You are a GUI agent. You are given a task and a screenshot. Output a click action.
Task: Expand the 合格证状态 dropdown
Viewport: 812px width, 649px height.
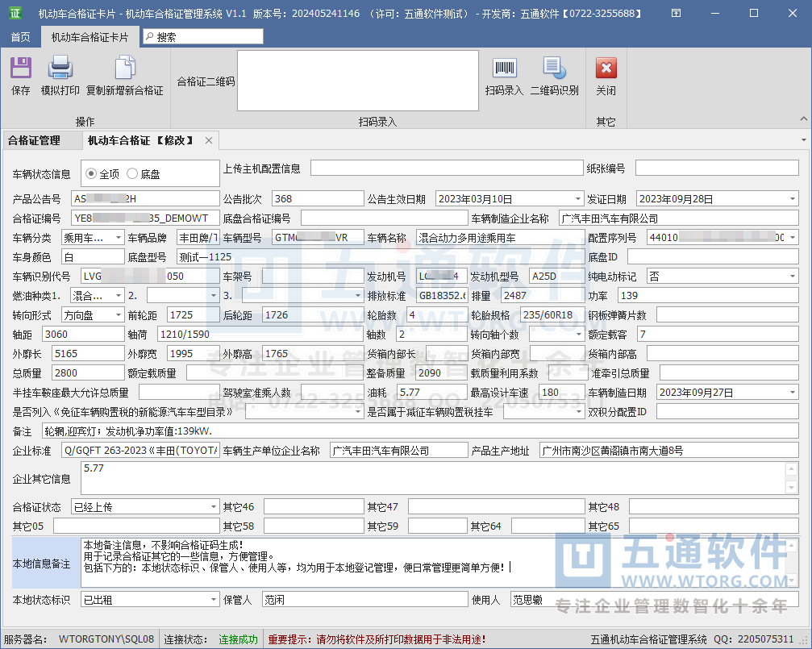click(213, 507)
